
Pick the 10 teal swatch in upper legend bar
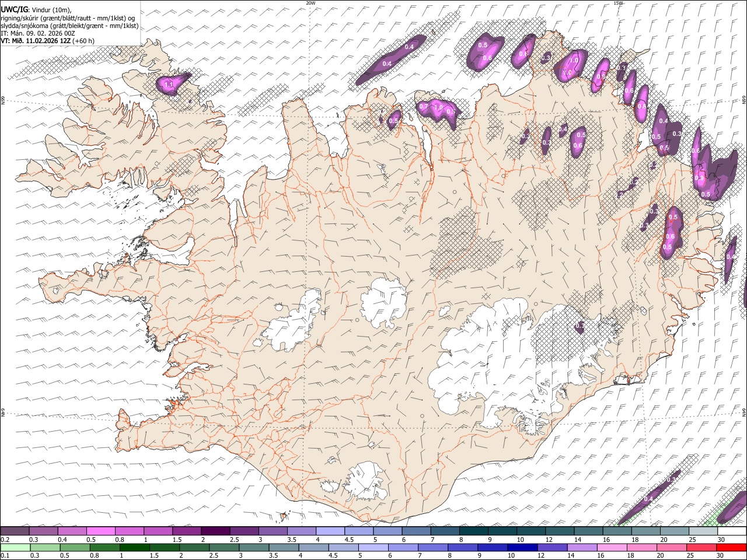tap(531, 531)
